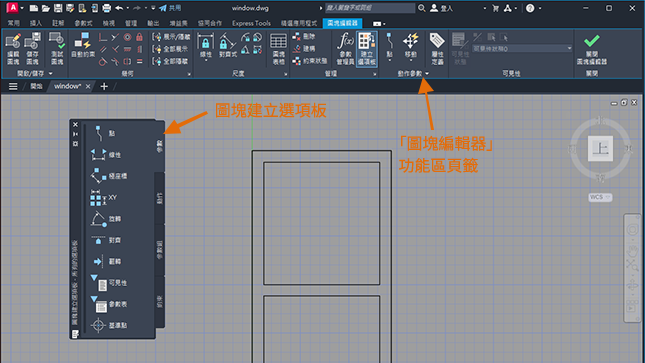Click the Auto Constrain (自動約束) icon
645x363 pixels.
point(83,45)
